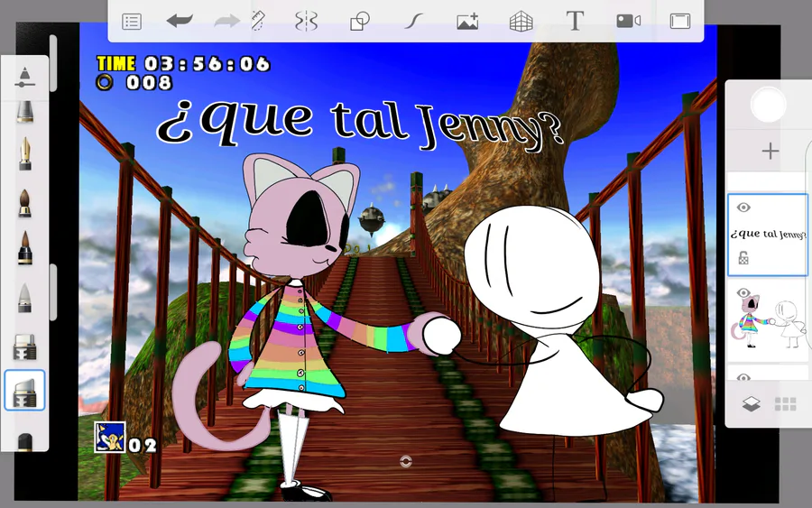Open the perspective guide grid tool
This screenshot has width=812, height=508.
coord(521,22)
